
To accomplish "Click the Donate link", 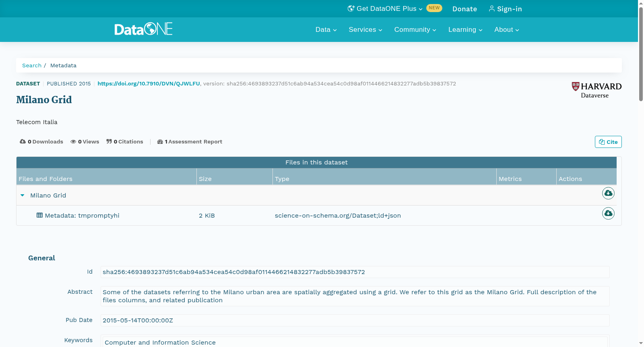I will click(464, 9).
